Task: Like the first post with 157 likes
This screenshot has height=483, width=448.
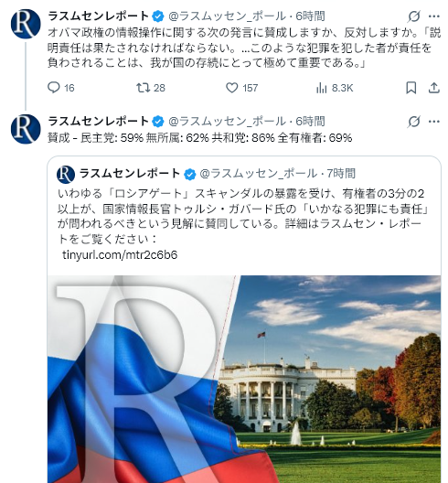Action: pos(232,88)
